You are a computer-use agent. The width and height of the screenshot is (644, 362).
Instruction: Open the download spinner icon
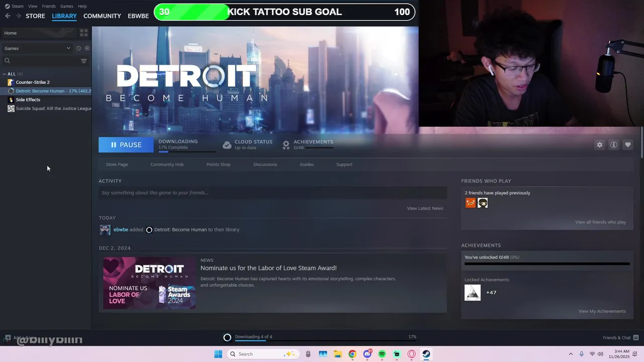(x=227, y=337)
